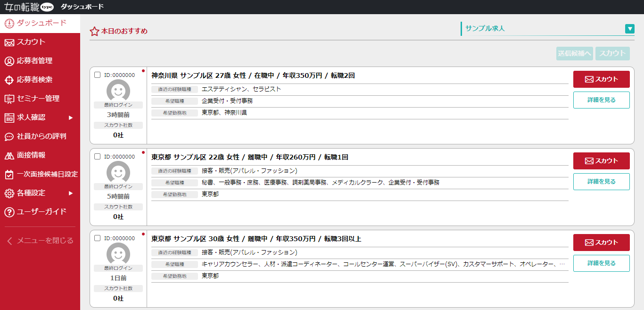Click the 社員からの評判 speech bubble icon
The image size is (644, 310).
coord(9,136)
